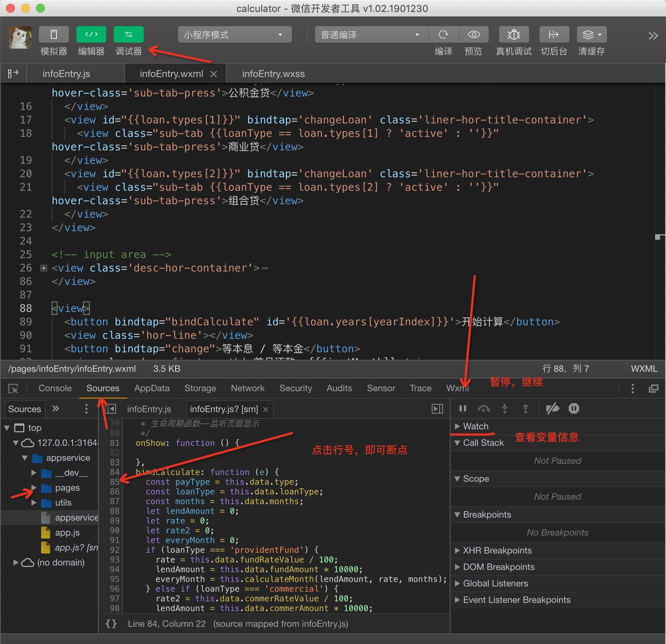Screen dimensions: 666x644
Task: Switch to the Console devtools tab
Action: coord(55,388)
